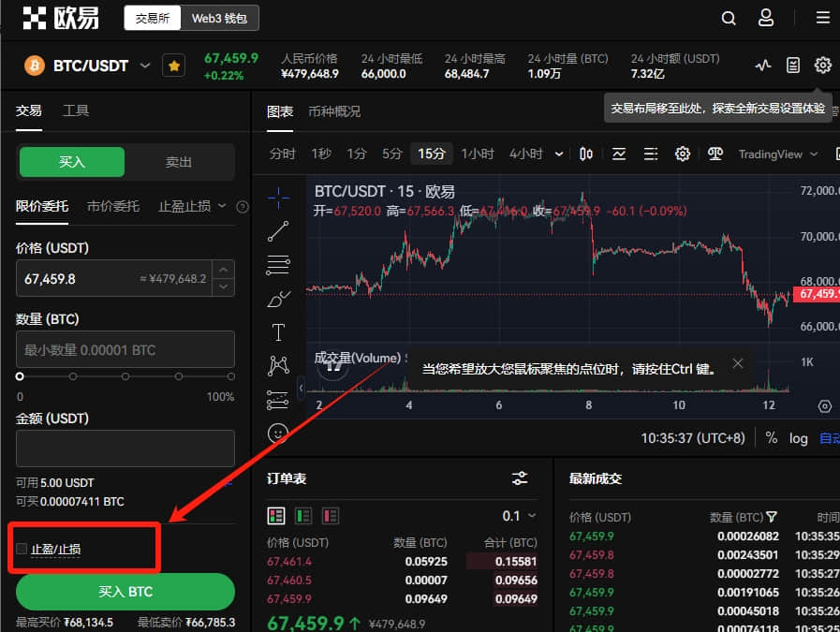The image size is (840, 632).
Task: Click the green 买入 BTC button
Action: click(125, 592)
